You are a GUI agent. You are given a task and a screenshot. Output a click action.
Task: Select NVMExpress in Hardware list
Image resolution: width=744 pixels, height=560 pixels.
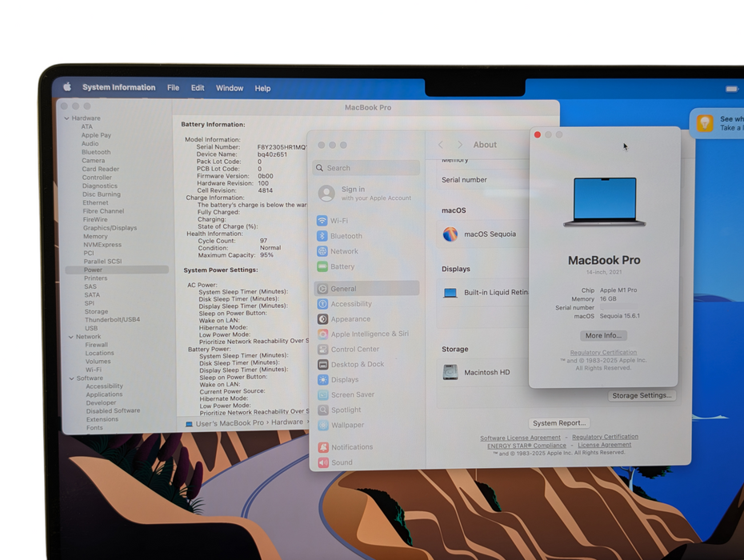[x=102, y=245]
